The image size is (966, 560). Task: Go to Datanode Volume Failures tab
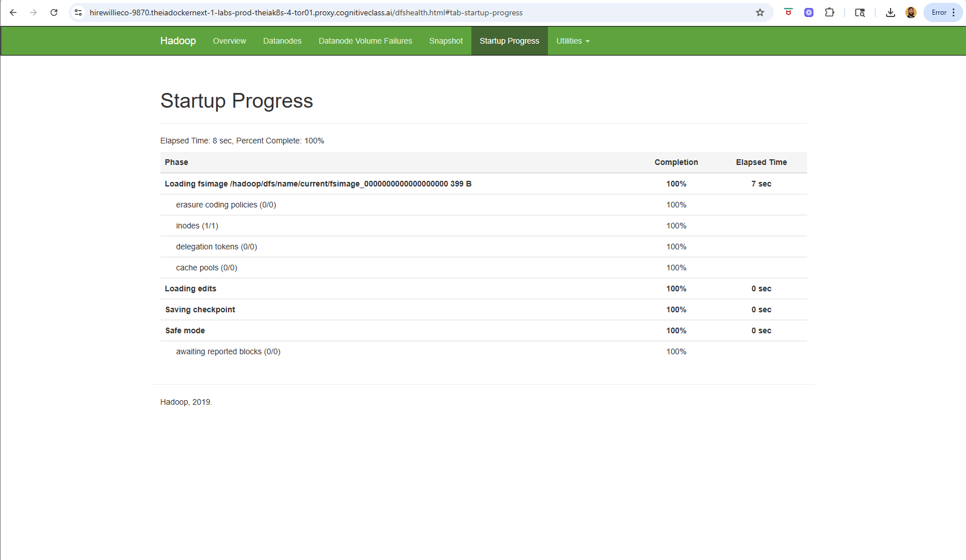click(365, 41)
